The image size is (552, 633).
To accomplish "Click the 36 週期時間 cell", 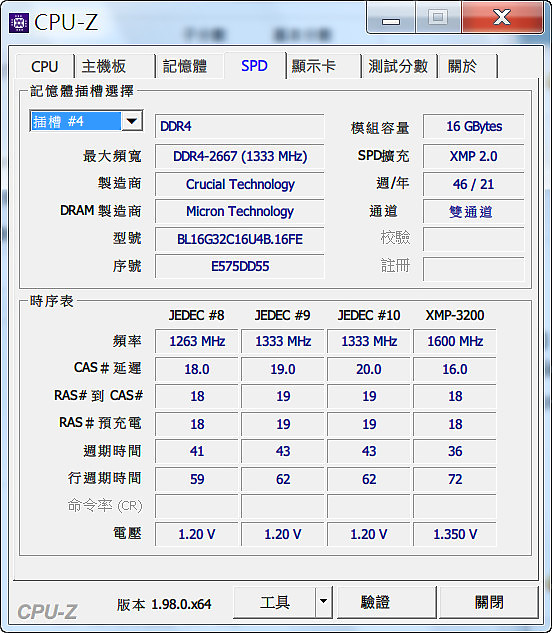I will (455, 451).
